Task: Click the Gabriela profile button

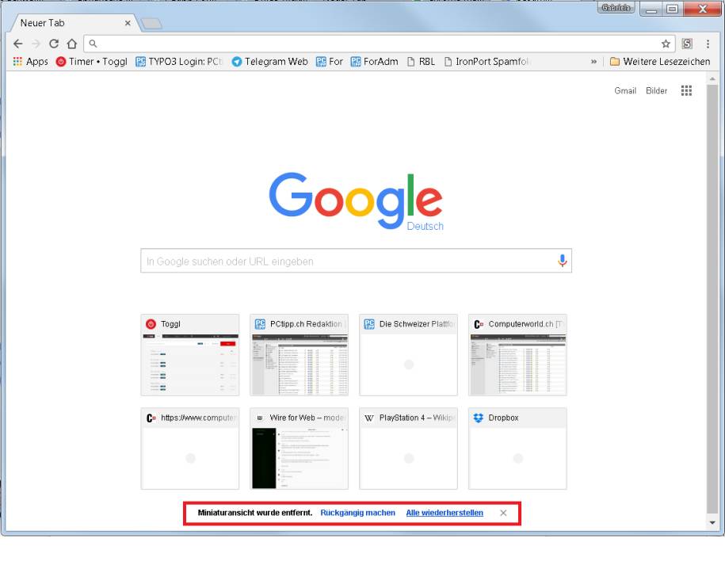Action: 616,8
